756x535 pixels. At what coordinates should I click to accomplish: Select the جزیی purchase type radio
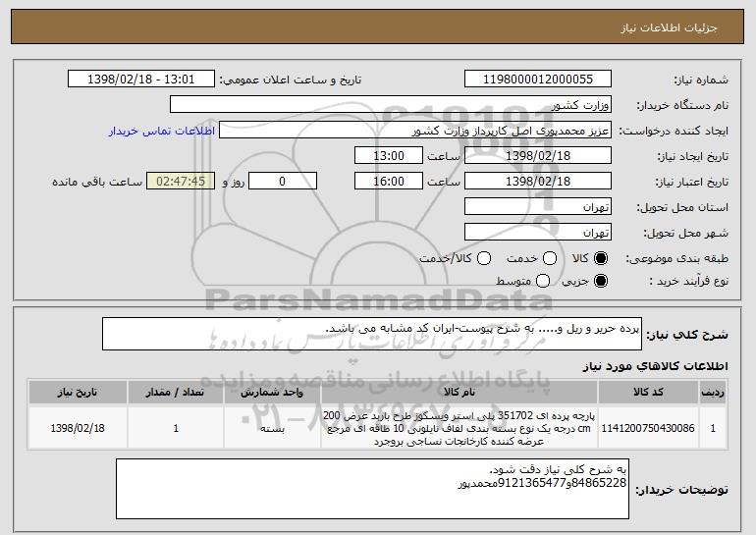601,281
